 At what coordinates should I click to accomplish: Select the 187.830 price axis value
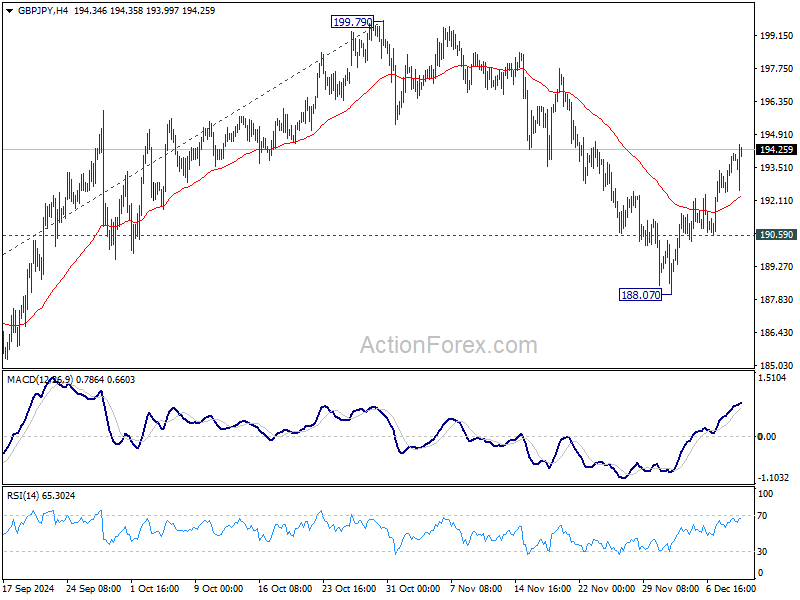(x=777, y=299)
